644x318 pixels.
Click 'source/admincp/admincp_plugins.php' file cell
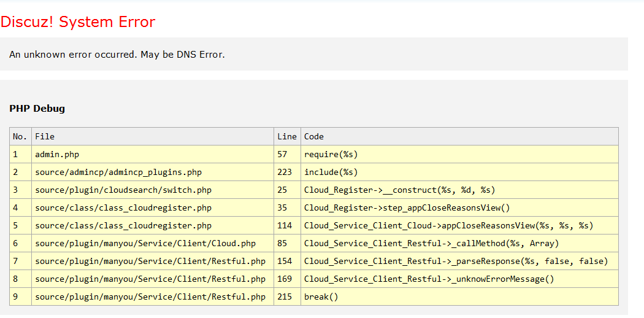coord(153,172)
